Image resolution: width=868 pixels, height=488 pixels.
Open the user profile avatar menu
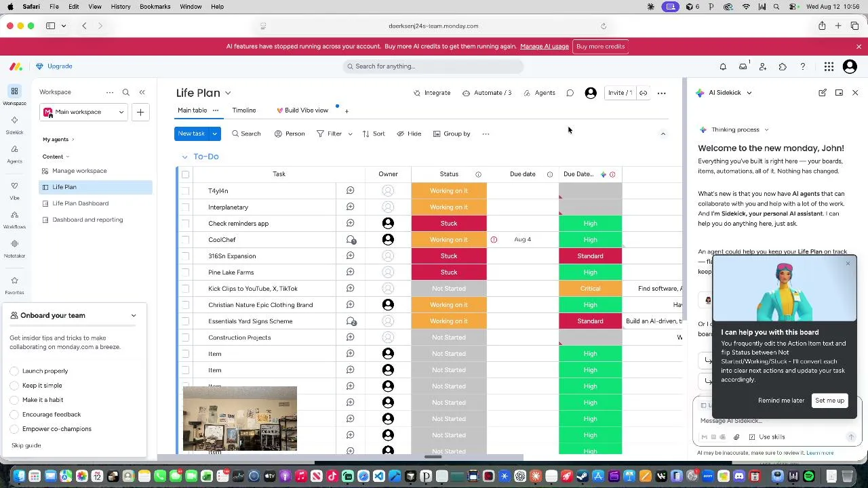(850, 66)
